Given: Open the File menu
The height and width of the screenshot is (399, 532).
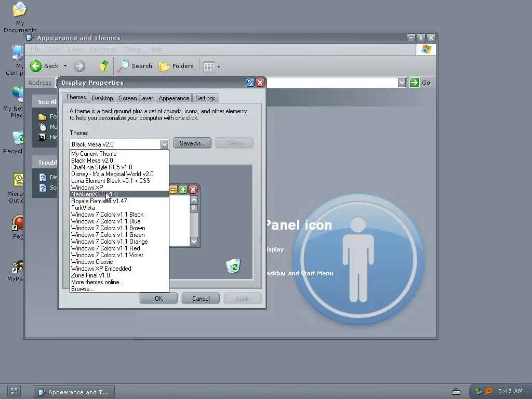Looking at the screenshot, I should point(35,49).
